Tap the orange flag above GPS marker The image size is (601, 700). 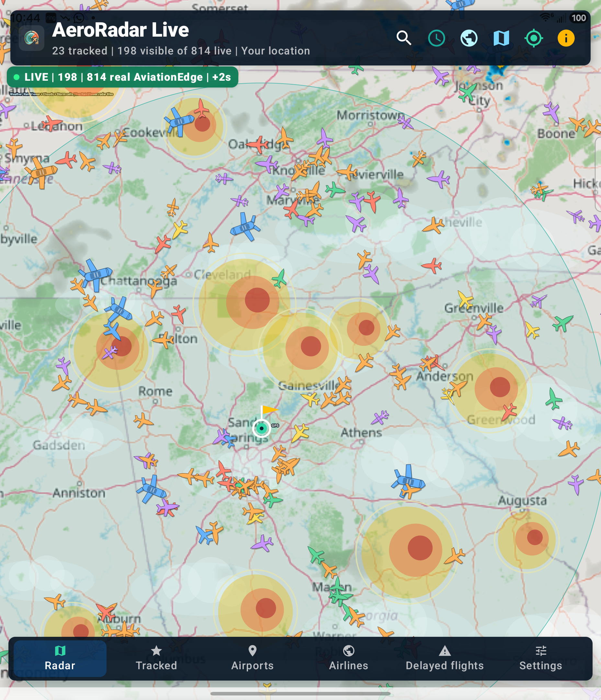pyautogui.click(x=270, y=410)
